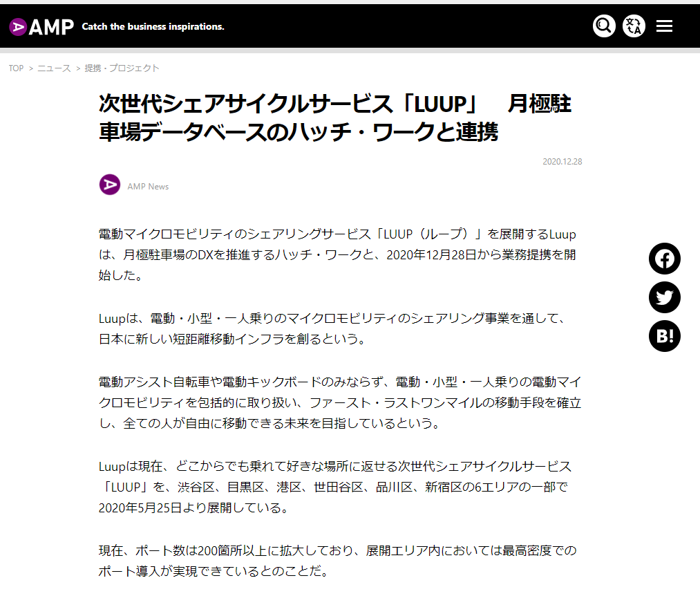This screenshot has width=700, height=596.
Task: Click the first paragraph mentioning ハッチ・ワーク
Action: point(337,254)
